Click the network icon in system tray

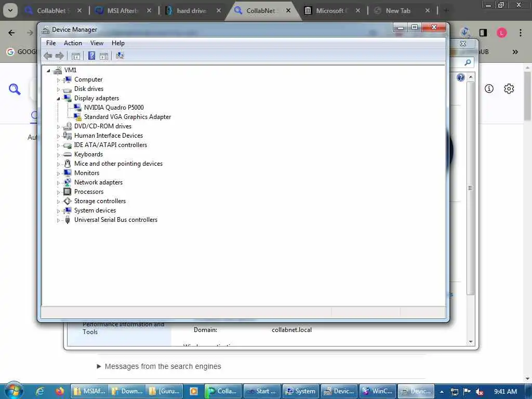coord(455,392)
